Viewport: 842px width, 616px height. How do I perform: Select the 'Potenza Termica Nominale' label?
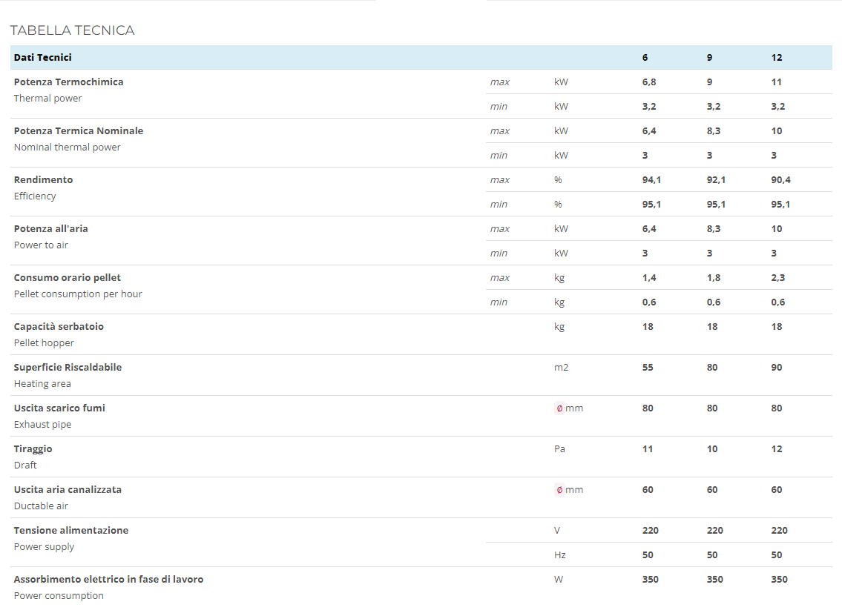(x=78, y=131)
